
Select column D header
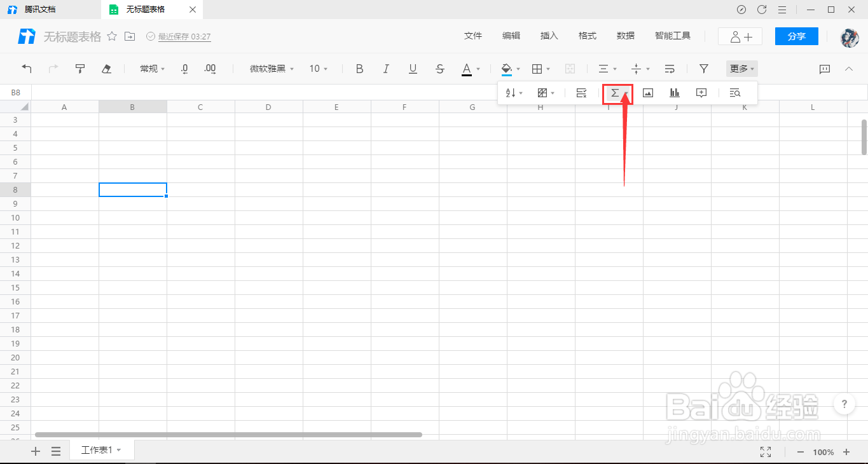point(268,107)
